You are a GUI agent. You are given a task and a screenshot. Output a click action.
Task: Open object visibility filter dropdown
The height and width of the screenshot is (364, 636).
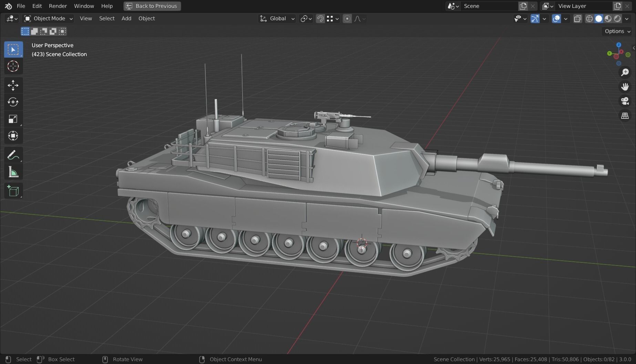[520, 19]
